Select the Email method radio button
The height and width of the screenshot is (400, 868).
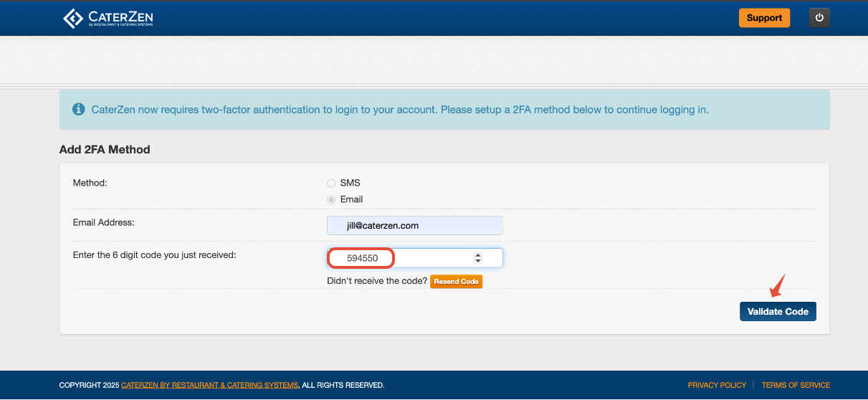(x=331, y=200)
